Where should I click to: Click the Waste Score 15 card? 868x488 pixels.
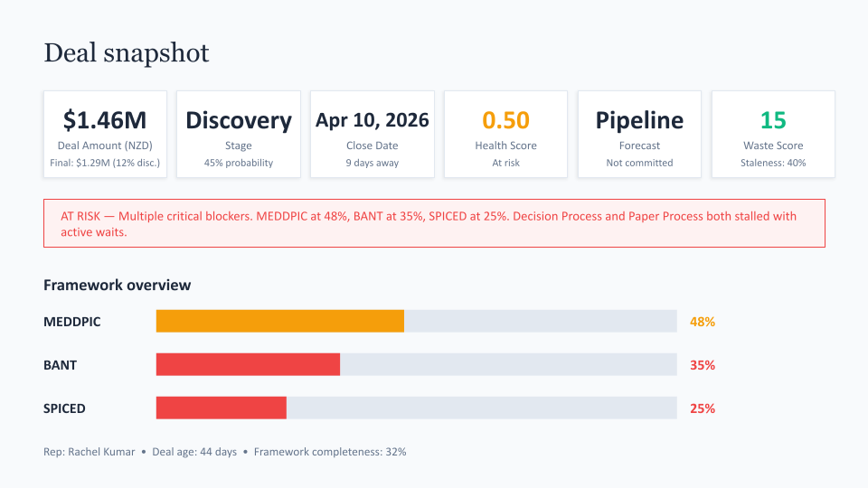pos(773,134)
